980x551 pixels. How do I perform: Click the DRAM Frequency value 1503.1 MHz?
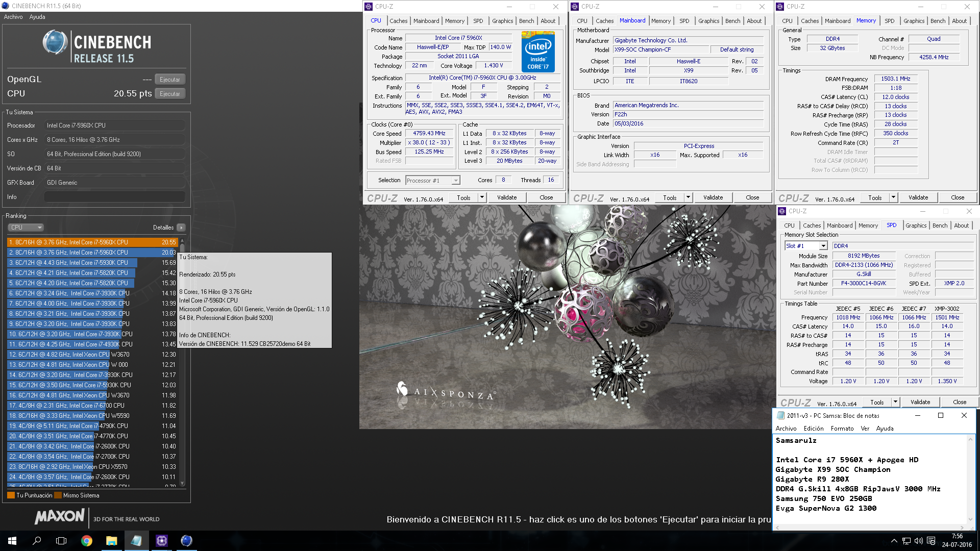896,79
